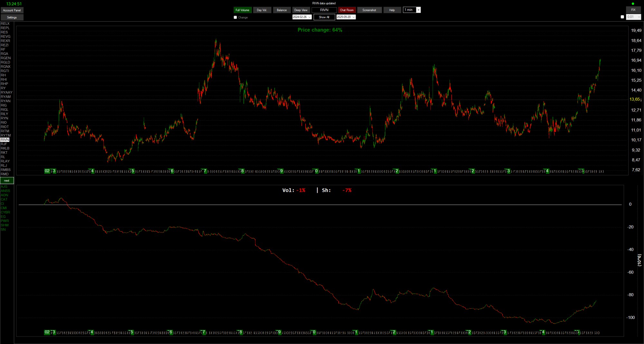Switch to Day Vol. view
Image resolution: width=644 pixels, height=344 pixels.
click(x=262, y=10)
